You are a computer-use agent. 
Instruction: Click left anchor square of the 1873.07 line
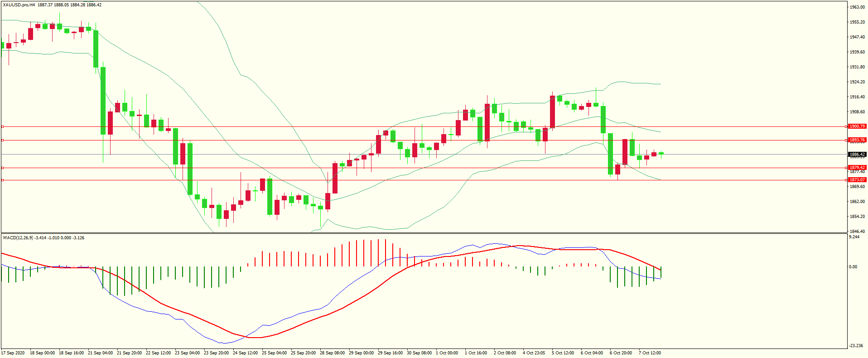[2, 180]
